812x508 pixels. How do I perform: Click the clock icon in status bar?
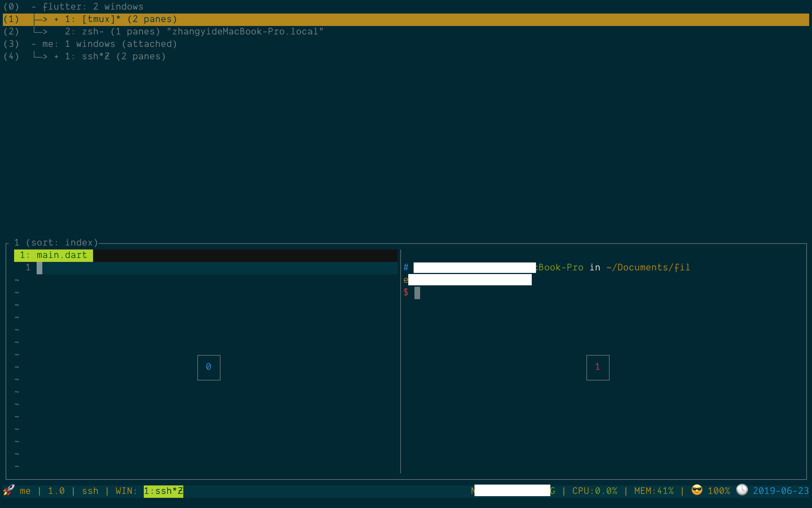(742, 490)
